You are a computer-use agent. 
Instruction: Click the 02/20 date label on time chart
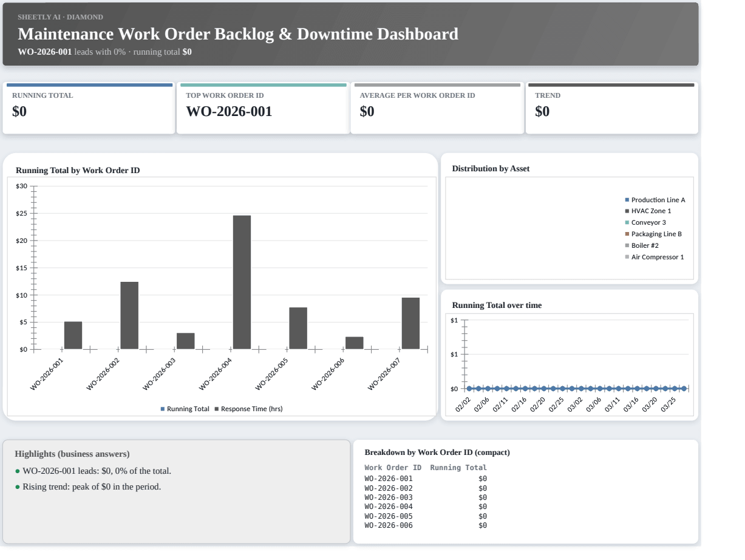click(x=538, y=404)
